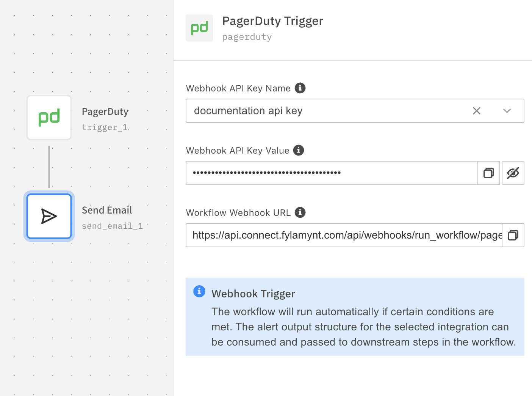Click the Workflow Webhook URL text field
The image size is (532, 396).
pos(344,235)
